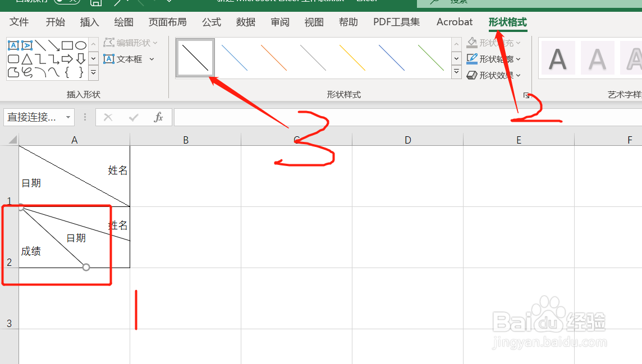This screenshot has width=642, height=364.
Task: Select the Isosceles Triangle shape
Action: 27,59
